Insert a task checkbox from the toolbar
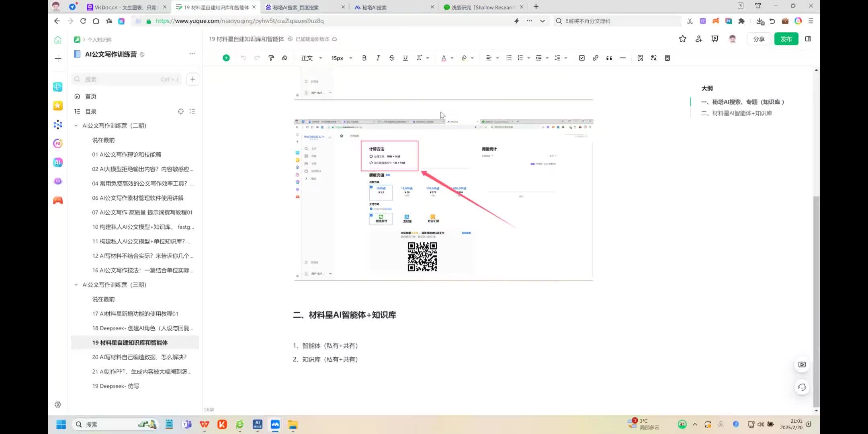 (x=581, y=58)
